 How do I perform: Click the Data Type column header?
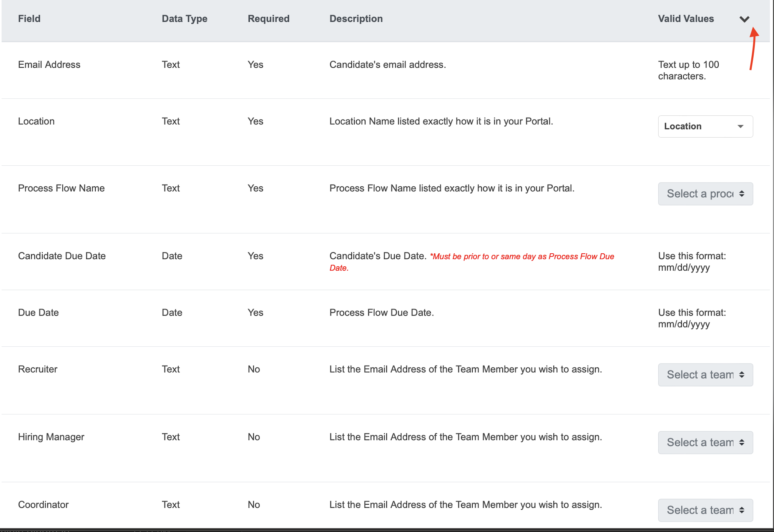[184, 19]
